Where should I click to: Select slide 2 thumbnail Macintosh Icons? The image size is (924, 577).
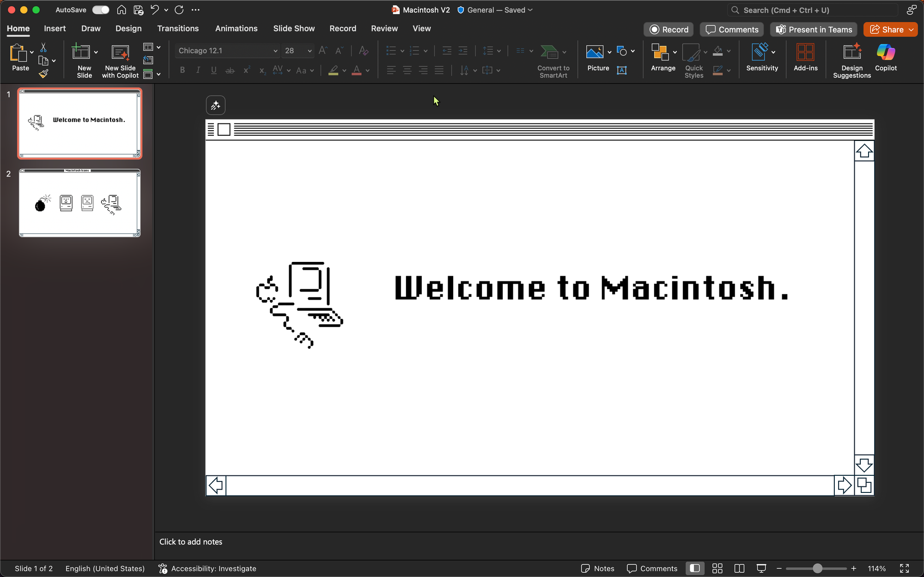click(79, 203)
